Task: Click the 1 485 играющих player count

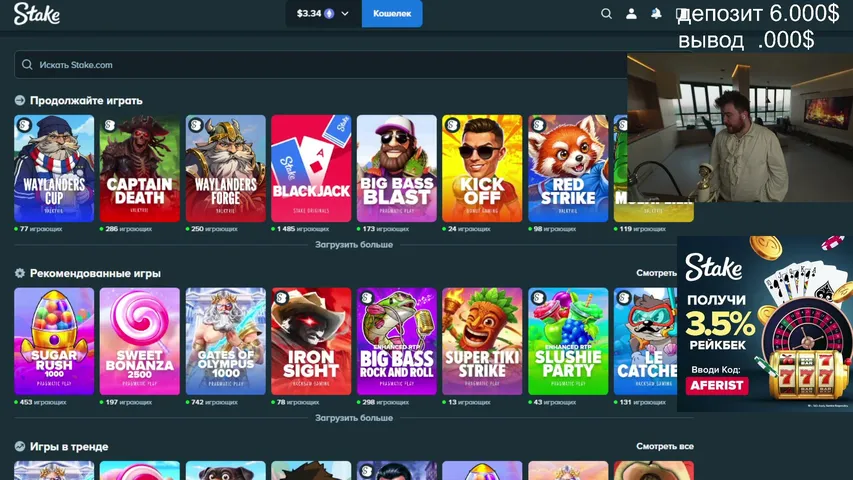Action: point(302,229)
